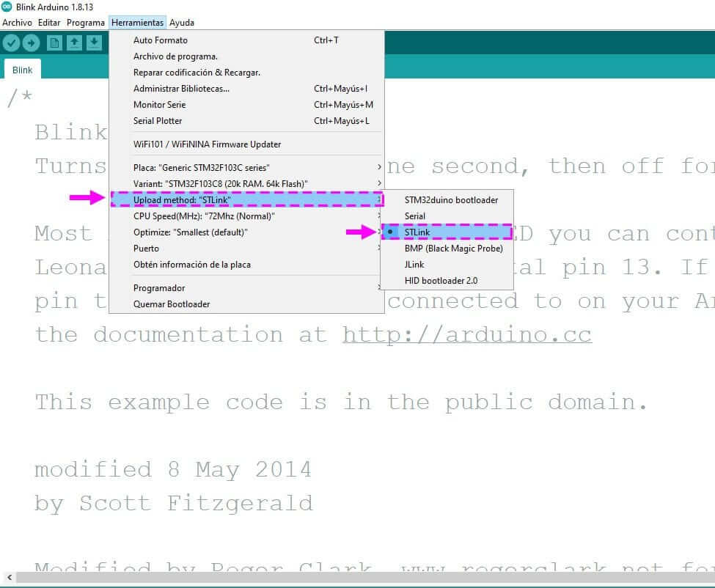Switch to the Blink sketch tab

click(23, 70)
